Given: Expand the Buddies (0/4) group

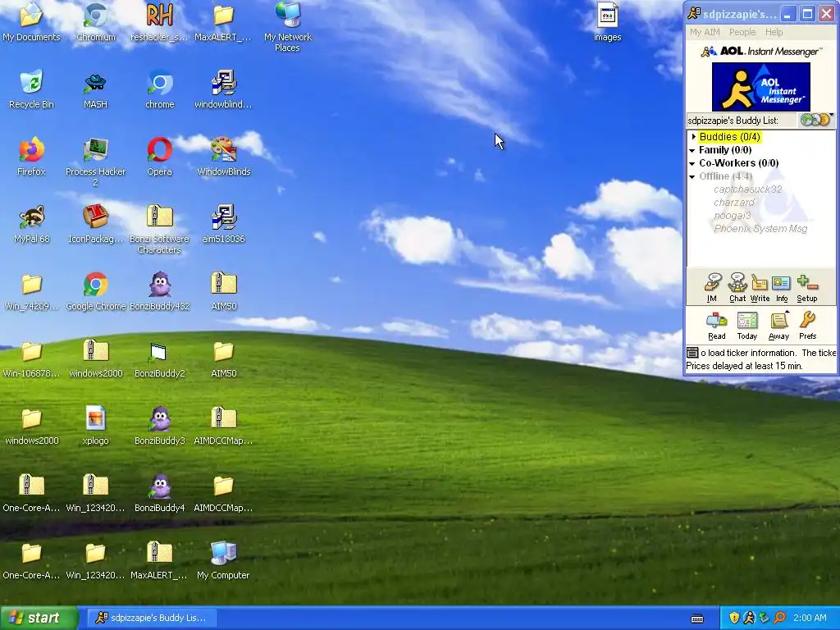Looking at the screenshot, I should 694,137.
